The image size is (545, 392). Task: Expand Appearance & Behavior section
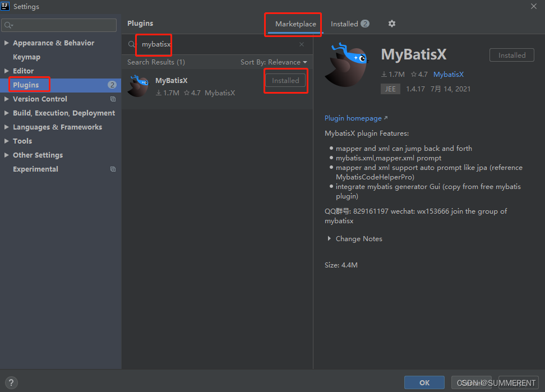(x=6, y=43)
